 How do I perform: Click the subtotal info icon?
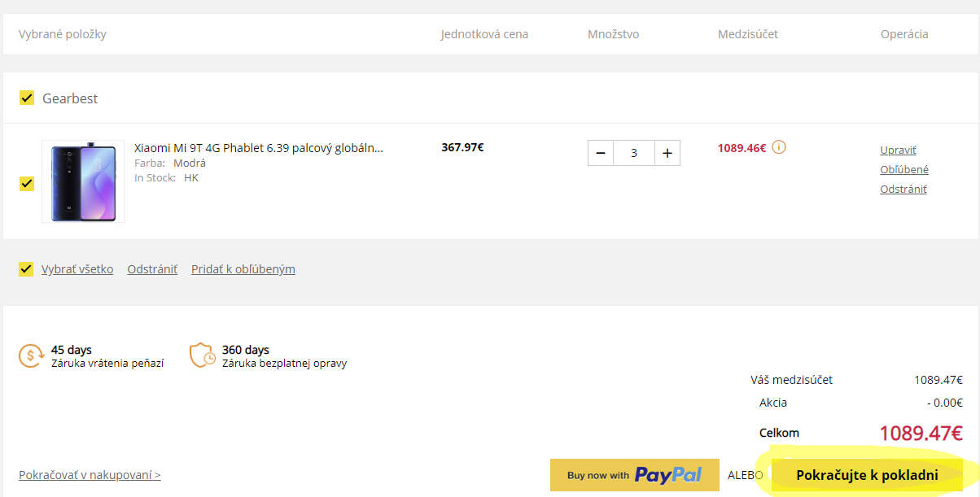tap(779, 147)
